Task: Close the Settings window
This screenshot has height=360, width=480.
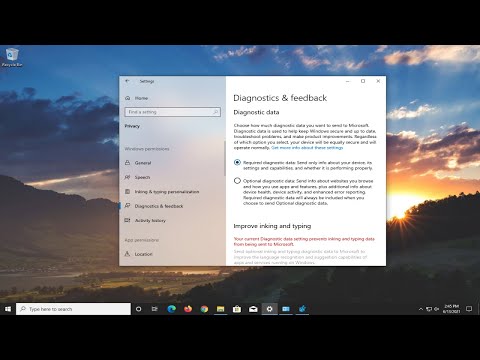Action: 378,81
